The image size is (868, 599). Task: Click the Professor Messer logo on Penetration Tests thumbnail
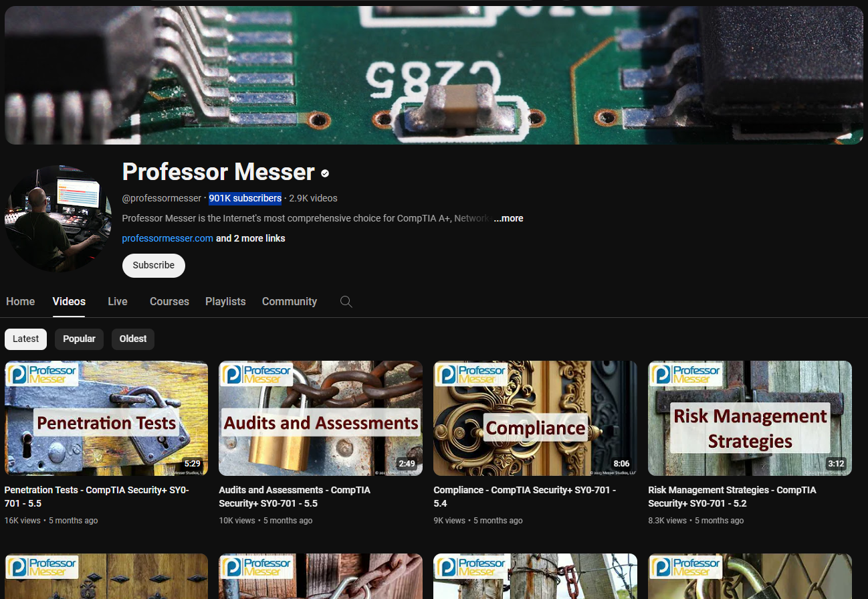click(42, 375)
